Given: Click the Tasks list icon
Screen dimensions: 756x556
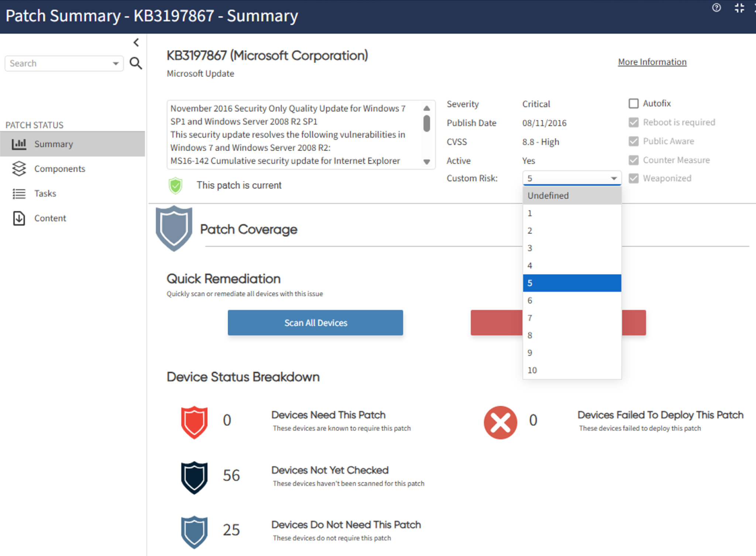Looking at the screenshot, I should pos(19,193).
